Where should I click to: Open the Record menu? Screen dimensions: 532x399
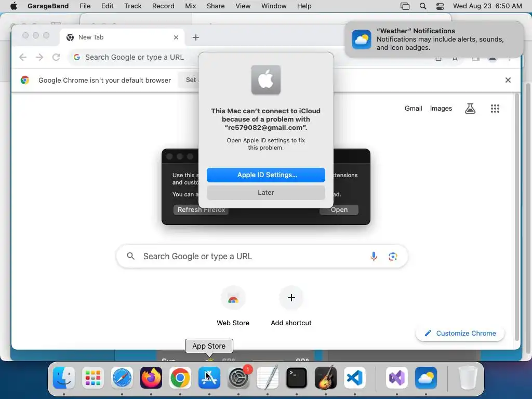[163, 6]
